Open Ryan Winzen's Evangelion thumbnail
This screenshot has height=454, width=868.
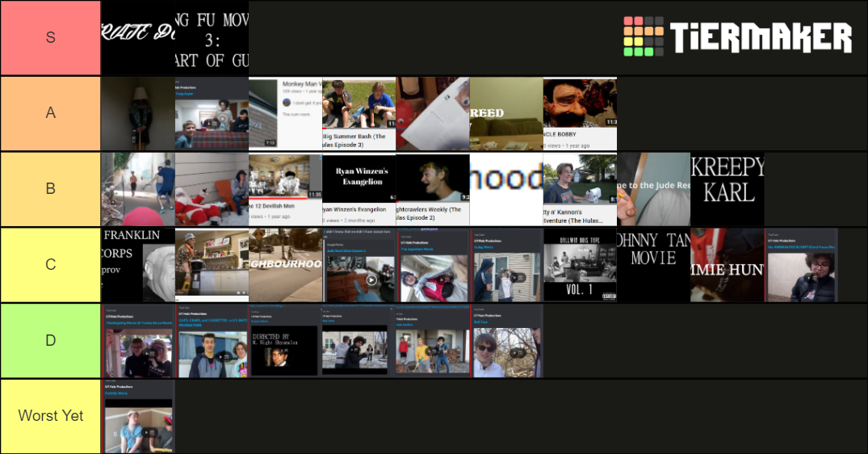[x=359, y=189]
